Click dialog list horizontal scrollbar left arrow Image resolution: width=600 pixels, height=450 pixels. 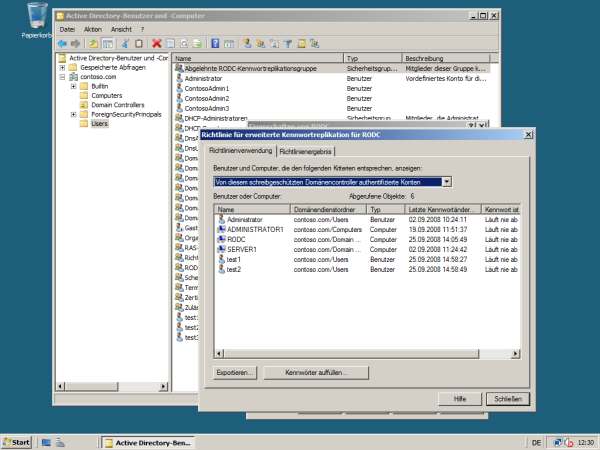click(x=219, y=354)
